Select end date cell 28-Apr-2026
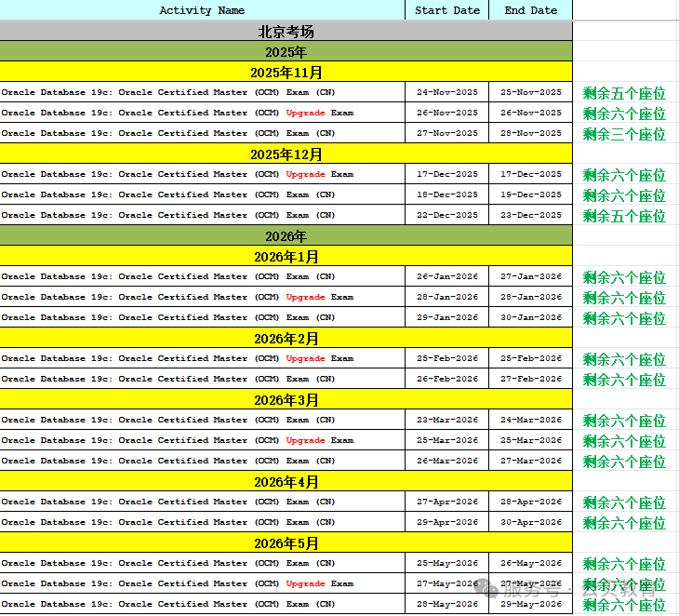 pyautogui.click(x=530, y=502)
